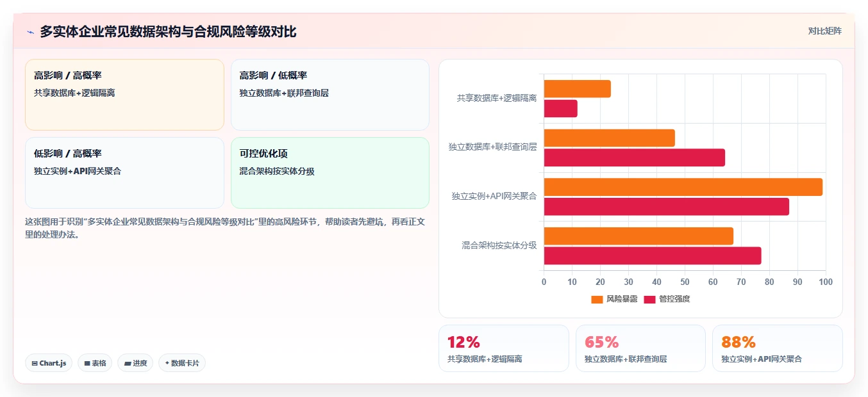Image resolution: width=868 pixels, height=397 pixels.
Task: Click the red 管控强度 bar for 混合架构按实体分级
Action: [x=653, y=255]
